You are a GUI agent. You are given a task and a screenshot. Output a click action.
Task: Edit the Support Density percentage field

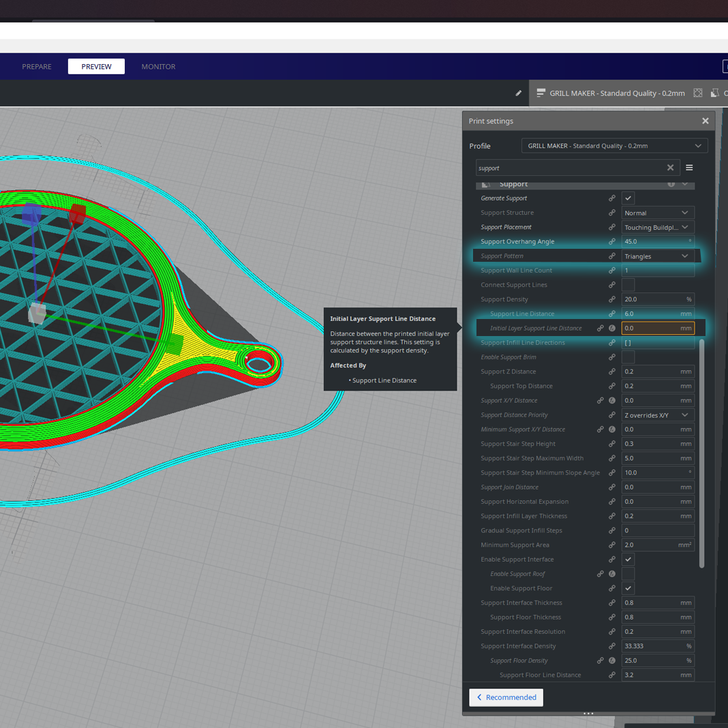coord(658,299)
